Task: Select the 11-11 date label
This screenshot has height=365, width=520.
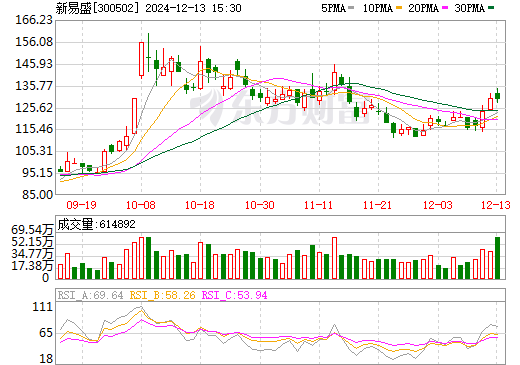Action: 318,205
